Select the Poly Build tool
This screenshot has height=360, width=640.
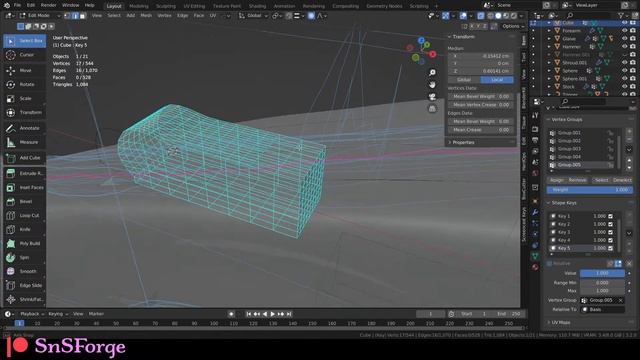(x=24, y=243)
